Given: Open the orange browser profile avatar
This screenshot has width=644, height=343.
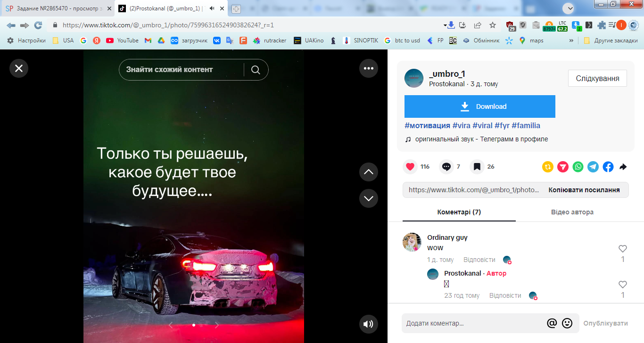Looking at the screenshot, I should pos(621,25).
